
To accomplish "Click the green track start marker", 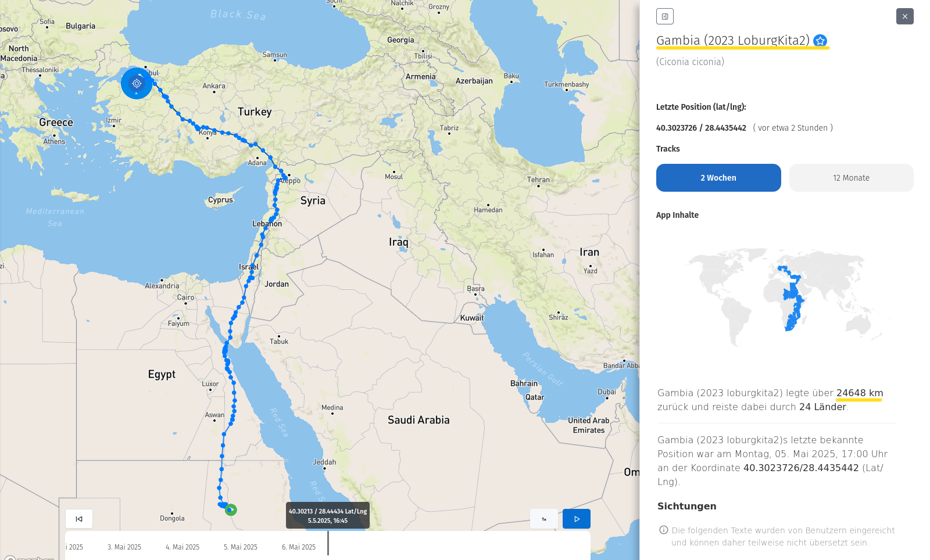I will tap(231, 510).
